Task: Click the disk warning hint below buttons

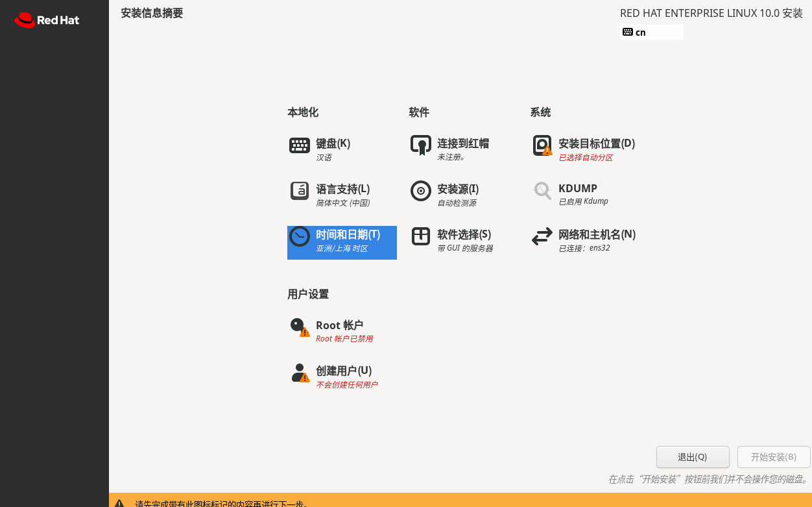Action: tap(708, 480)
